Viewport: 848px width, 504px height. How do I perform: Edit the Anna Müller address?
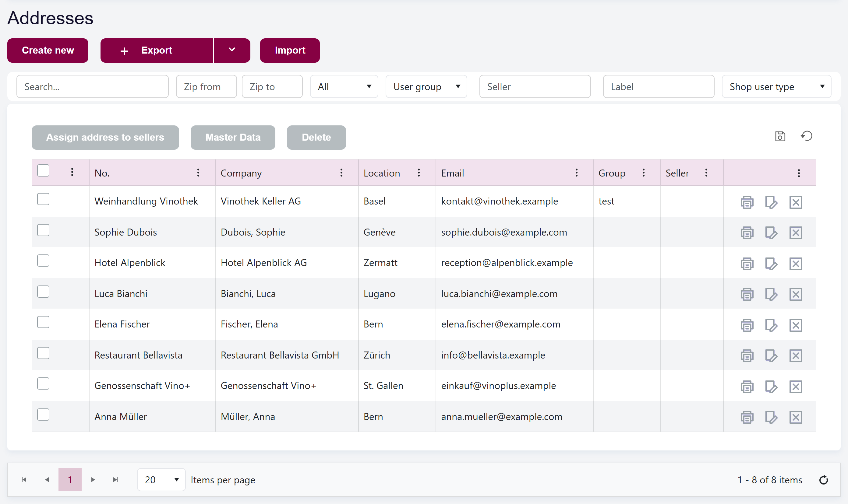pos(771,417)
